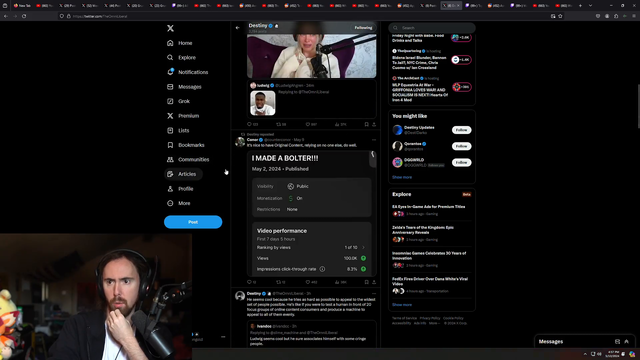Viewport: 640px width, 360px height.
Task: Open the list all tabs dropdown
Action: pyautogui.click(x=590, y=6)
